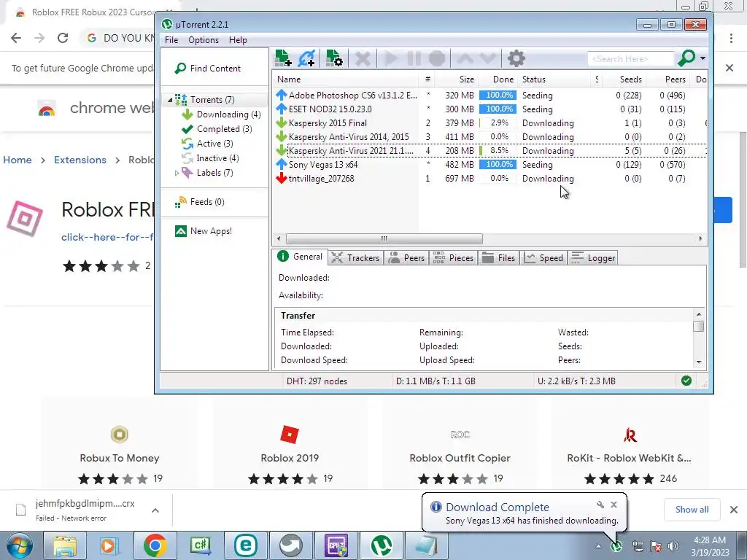
Task: Sort torrents by the Seeds column header
Action: coord(624,79)
